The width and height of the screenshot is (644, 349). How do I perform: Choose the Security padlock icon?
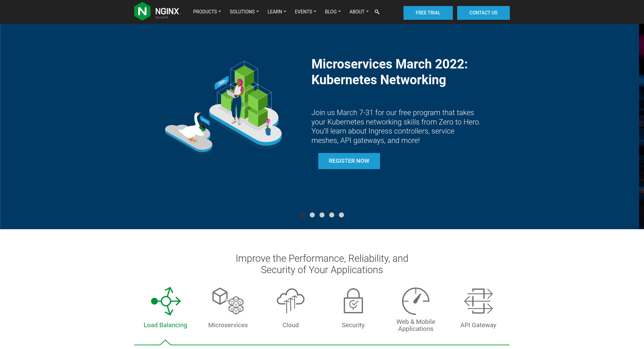353,301
